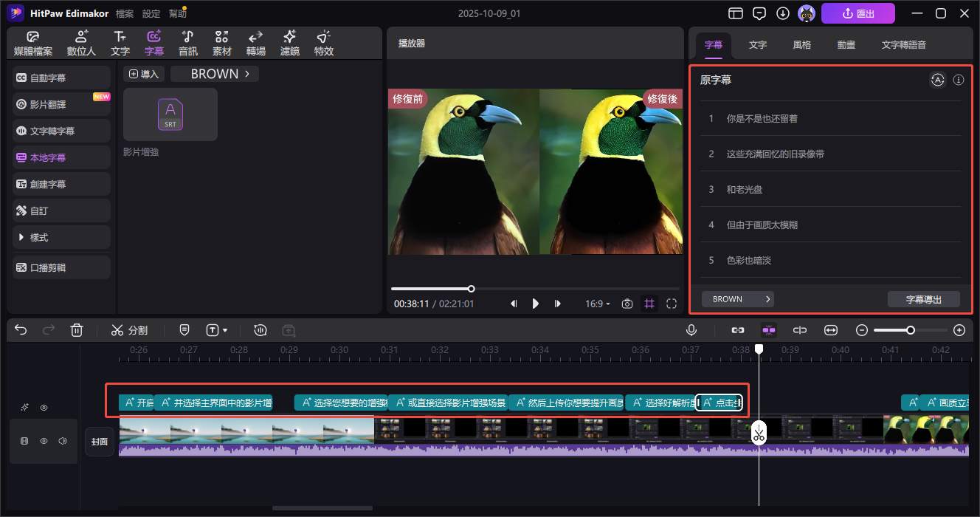The width and height of the screenshot is (980, 517).
Task: Open the 設定 menu in the menu bar
Action: pyautogui.click(x=151, y=13)
